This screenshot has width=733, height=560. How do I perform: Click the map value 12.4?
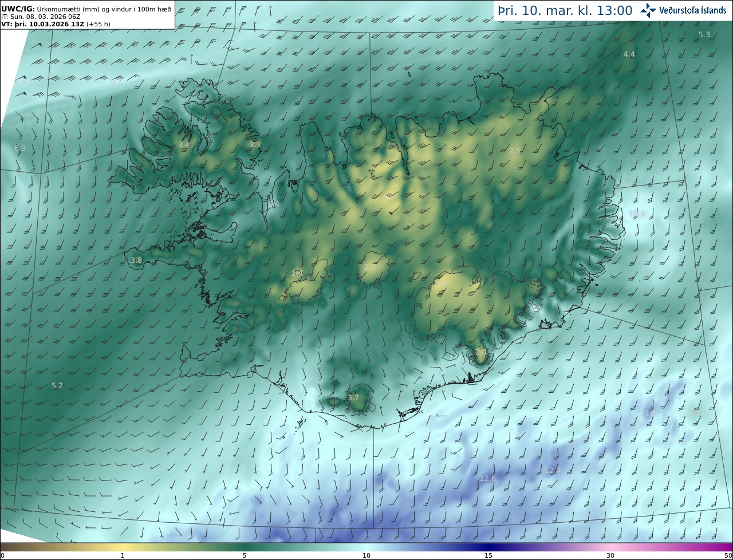coord(552,471)
